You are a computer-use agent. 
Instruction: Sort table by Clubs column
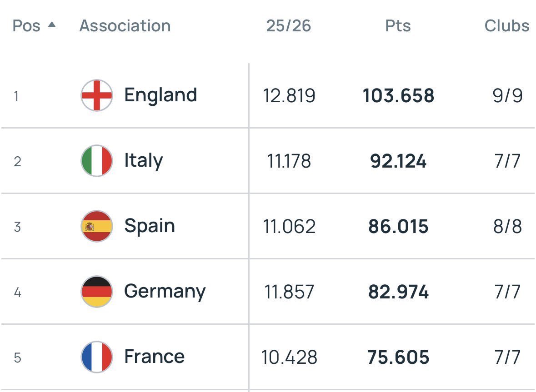pos(507,26)
